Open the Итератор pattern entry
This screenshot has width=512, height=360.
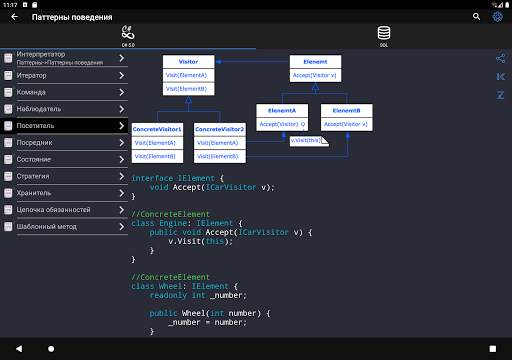pos(64,75)
